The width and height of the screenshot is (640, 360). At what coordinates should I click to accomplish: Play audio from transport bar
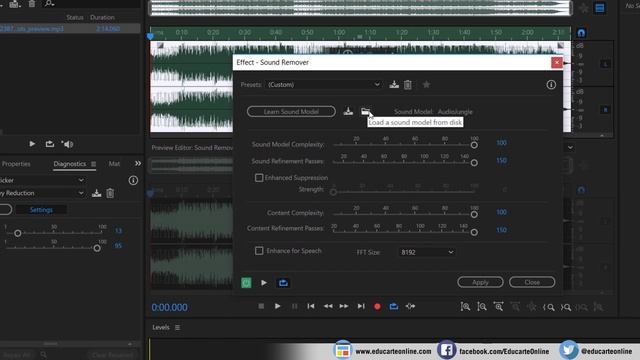[278, 306]
